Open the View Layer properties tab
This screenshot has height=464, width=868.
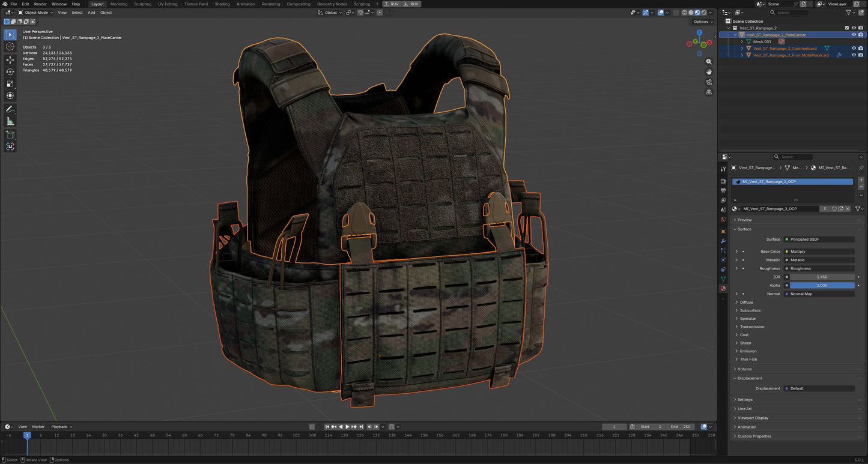coord(723,200)
